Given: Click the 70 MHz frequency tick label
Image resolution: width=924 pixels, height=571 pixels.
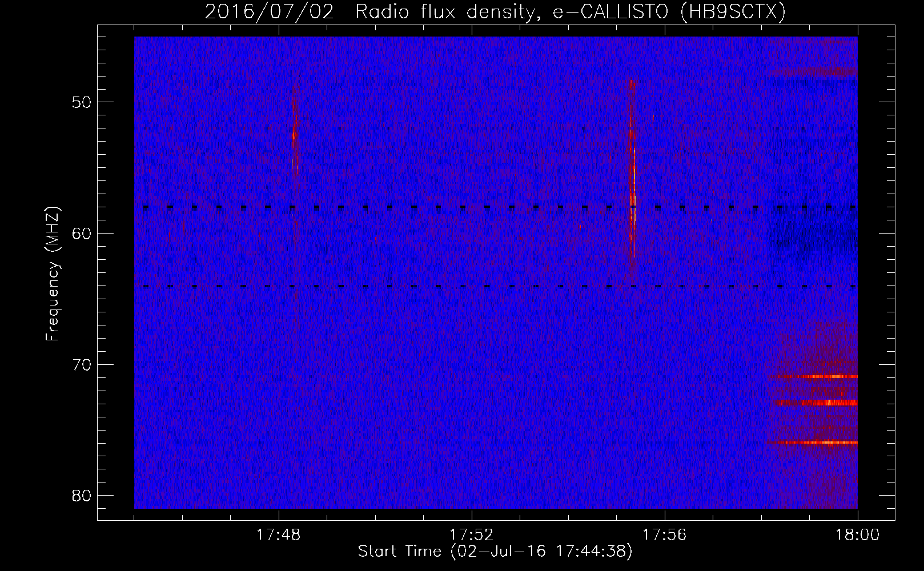Looking at the screenshot, I should click(82, 364).
